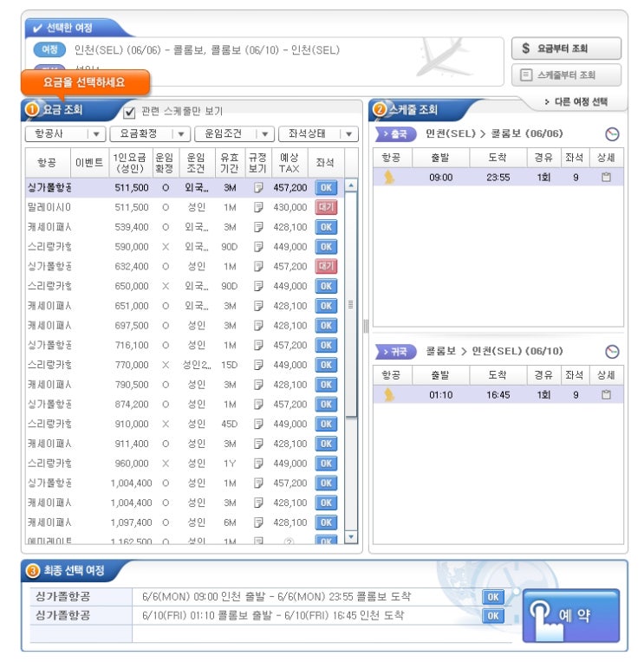This screenshot has height=662, width=644.
Task: Expand the 운임조건 filter dropdown
Action: click(x=234, y=134)
